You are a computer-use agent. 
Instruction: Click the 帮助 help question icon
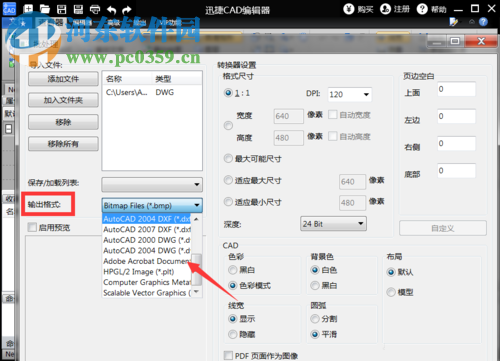(x=422, y=9)
